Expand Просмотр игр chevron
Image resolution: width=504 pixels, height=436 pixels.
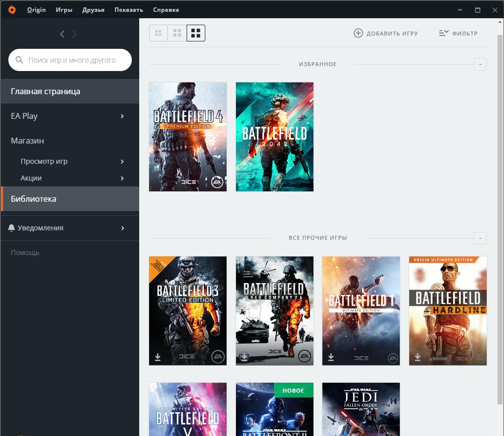[x=122, y=161]
